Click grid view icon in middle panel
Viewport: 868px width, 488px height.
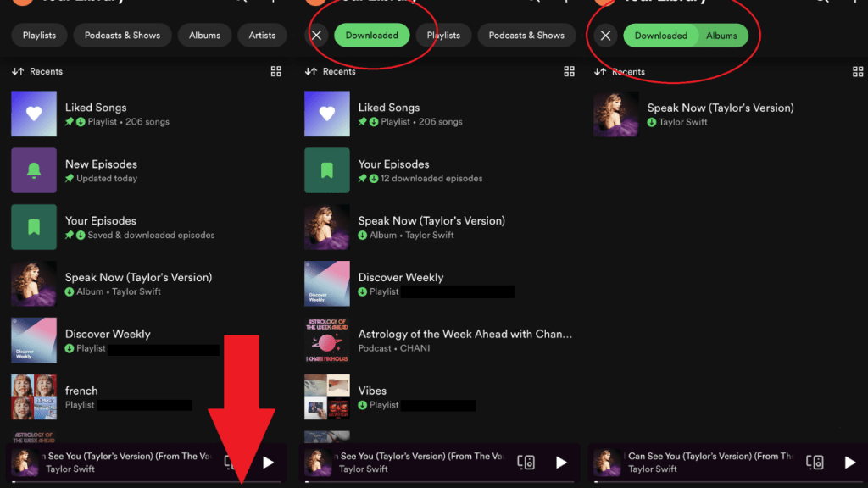click(569, 71)
